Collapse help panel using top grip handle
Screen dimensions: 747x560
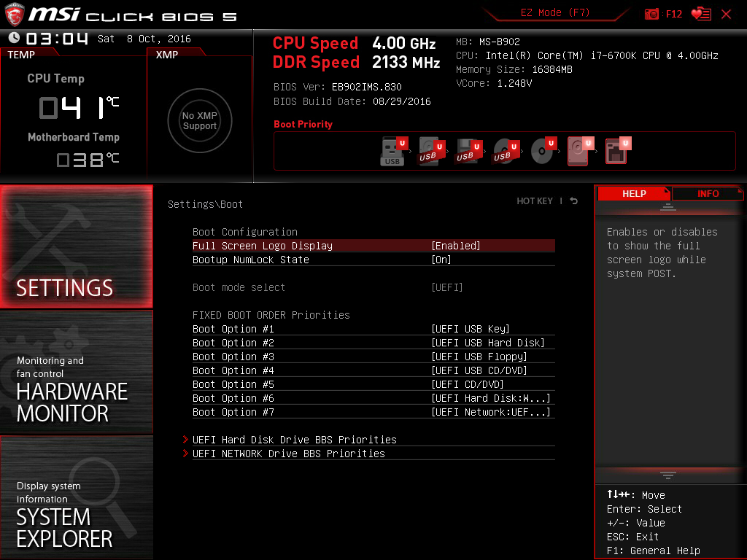[x=668, y=206]
